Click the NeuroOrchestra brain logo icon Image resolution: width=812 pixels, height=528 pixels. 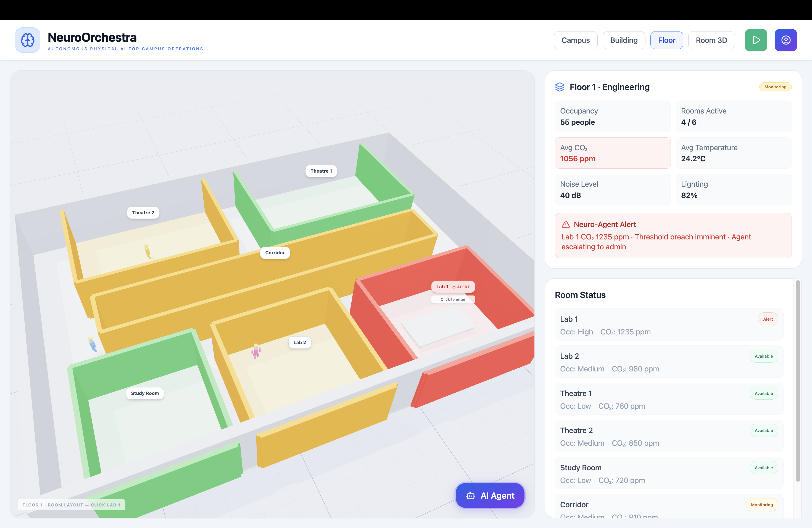(27, 40)
